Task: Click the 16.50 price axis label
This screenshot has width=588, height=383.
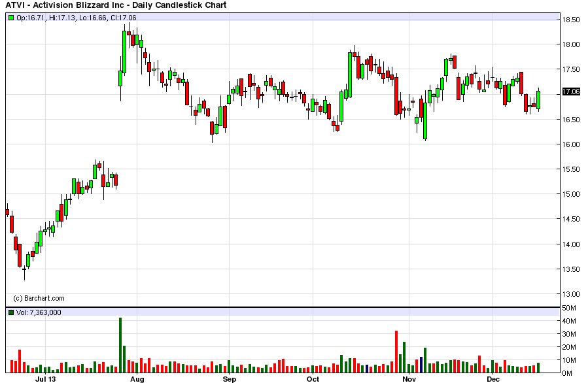Action: (571, 120)
